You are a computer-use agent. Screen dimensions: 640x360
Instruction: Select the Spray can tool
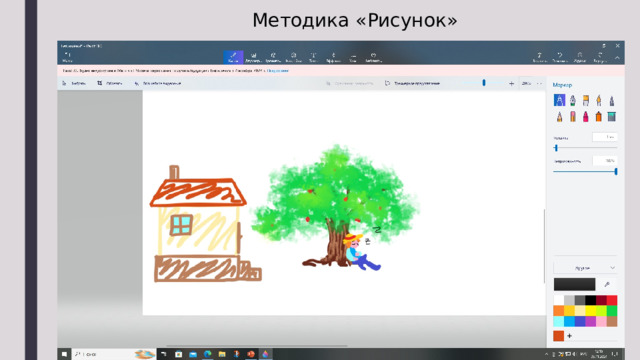tap(599, 117)
